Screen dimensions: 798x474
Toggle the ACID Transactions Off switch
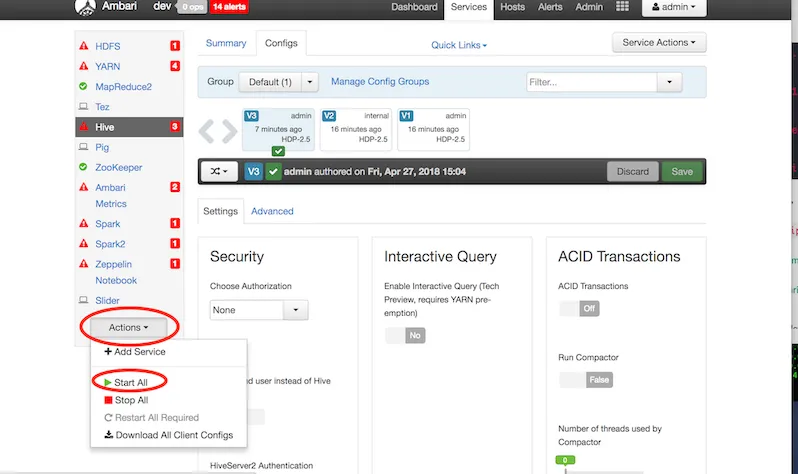579,309
